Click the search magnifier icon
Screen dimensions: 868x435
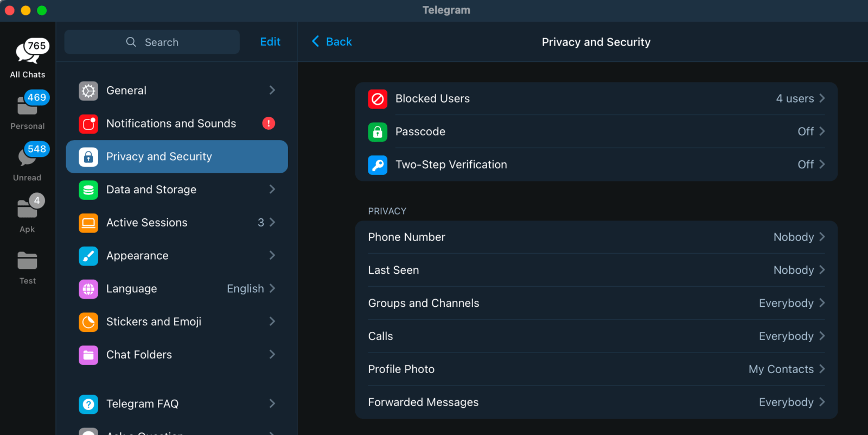point(131,42)
